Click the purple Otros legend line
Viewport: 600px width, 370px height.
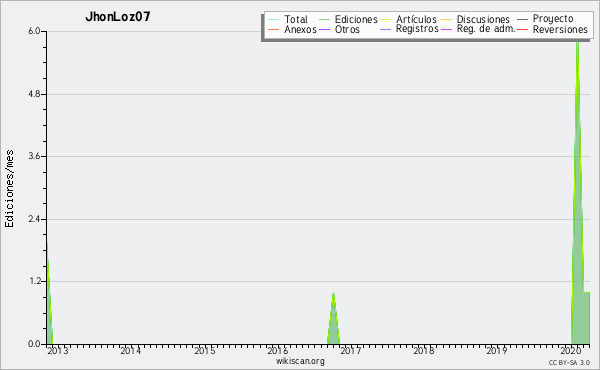[324, 30]
